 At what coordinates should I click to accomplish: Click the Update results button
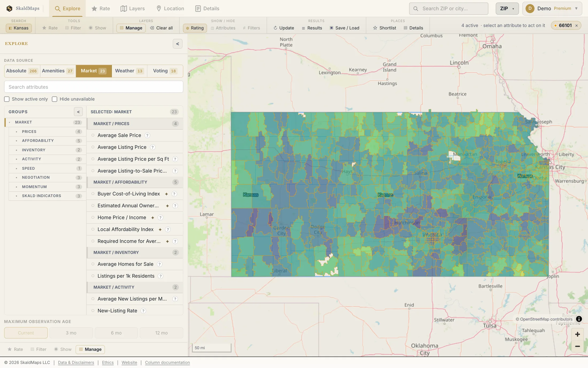pyautogui.click(x=284, y=28)
